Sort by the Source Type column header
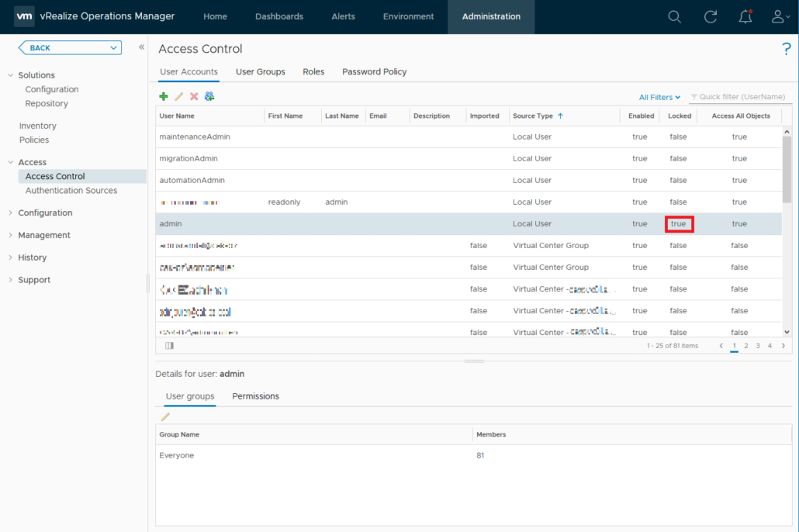The width and height of the screenshot is (799, 532). point(533,116)
